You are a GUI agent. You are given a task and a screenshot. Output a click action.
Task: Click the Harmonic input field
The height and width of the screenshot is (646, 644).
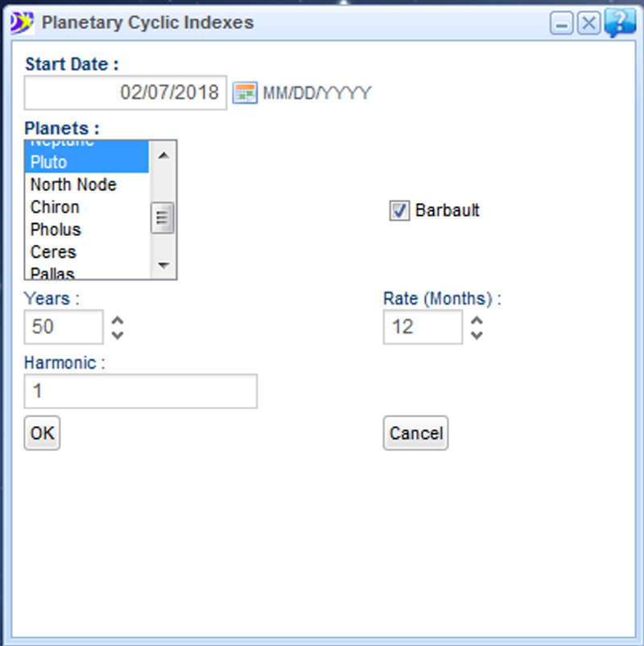[141, 391]
